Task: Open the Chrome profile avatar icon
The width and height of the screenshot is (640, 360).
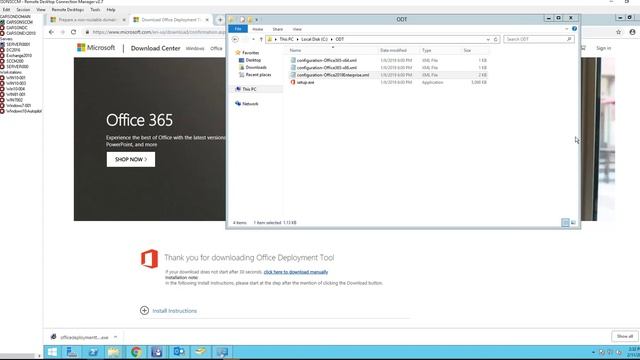Action: point(632,32)
